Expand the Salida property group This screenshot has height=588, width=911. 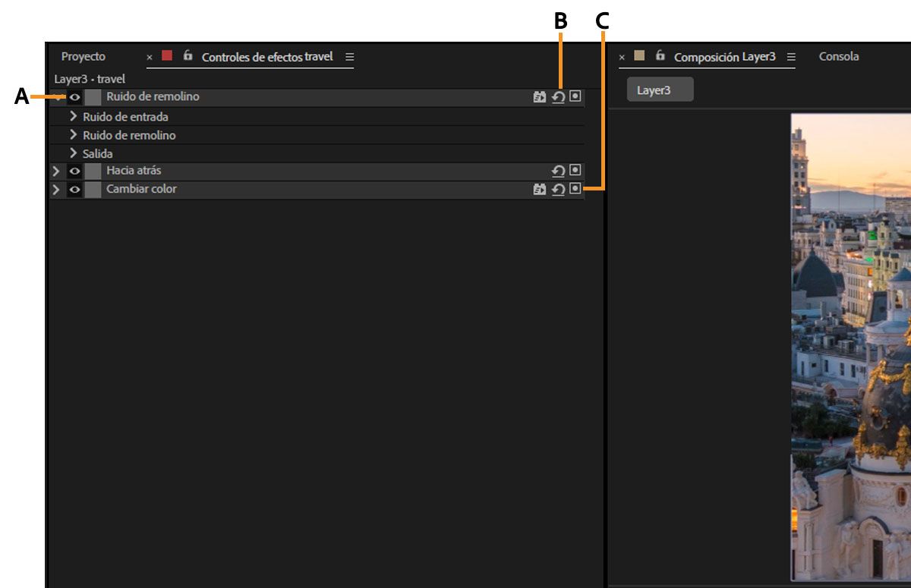click(73, 153)
